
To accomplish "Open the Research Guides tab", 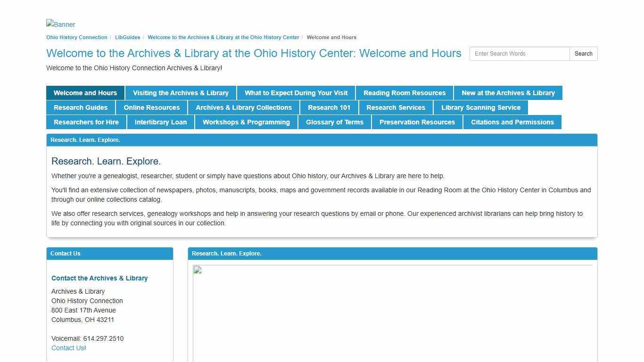I will (81, 107).
